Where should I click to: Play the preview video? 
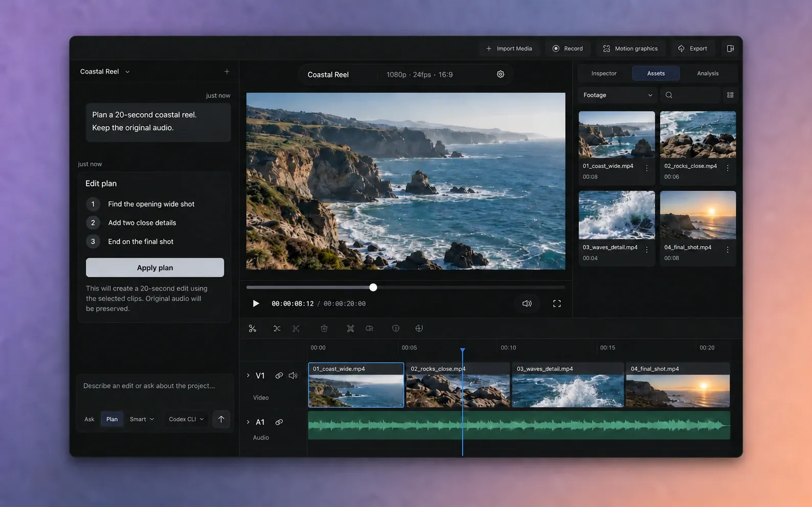point(256,303)
